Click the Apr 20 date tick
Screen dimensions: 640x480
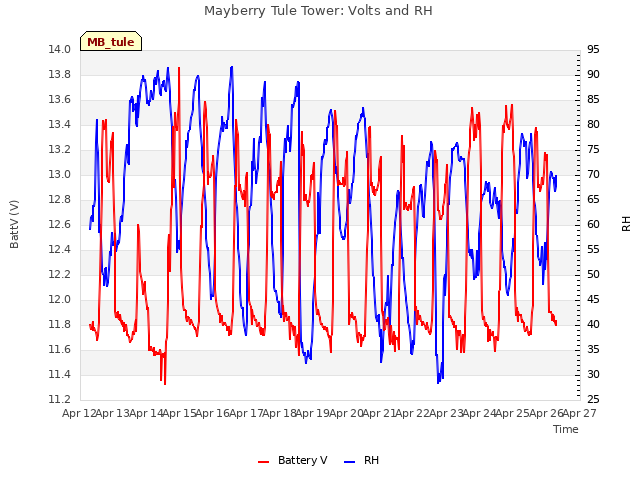(346, 413)
